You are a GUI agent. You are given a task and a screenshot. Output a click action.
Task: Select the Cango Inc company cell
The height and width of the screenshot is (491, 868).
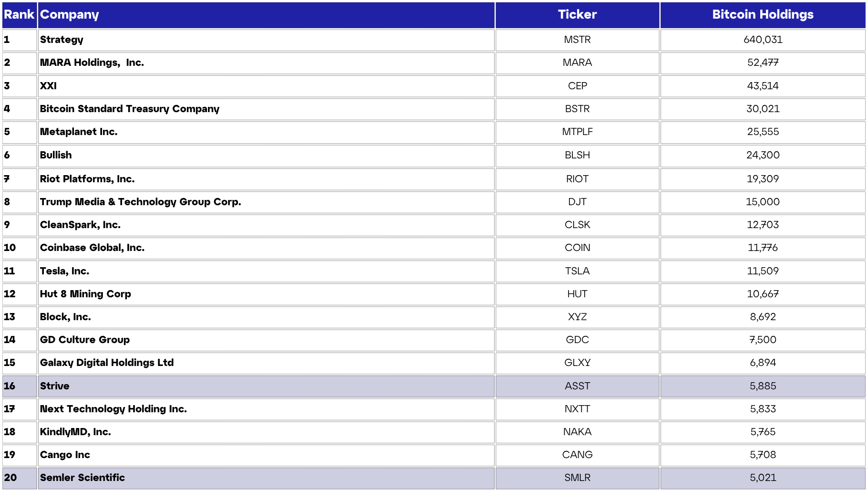click(65, 455)
